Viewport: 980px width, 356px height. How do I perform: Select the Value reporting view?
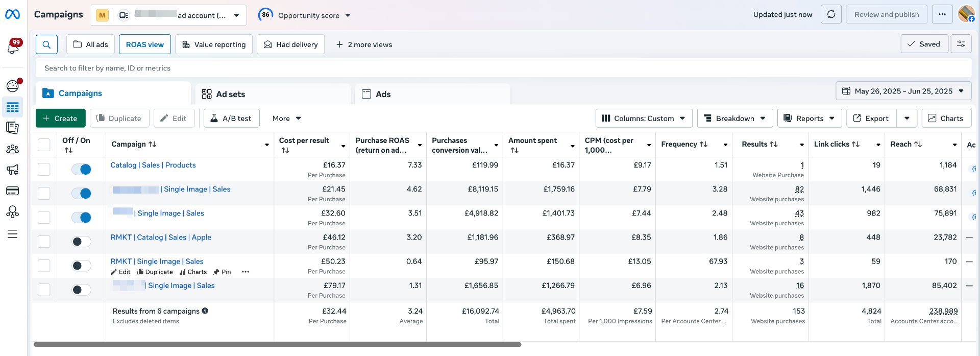coord(214,44)
